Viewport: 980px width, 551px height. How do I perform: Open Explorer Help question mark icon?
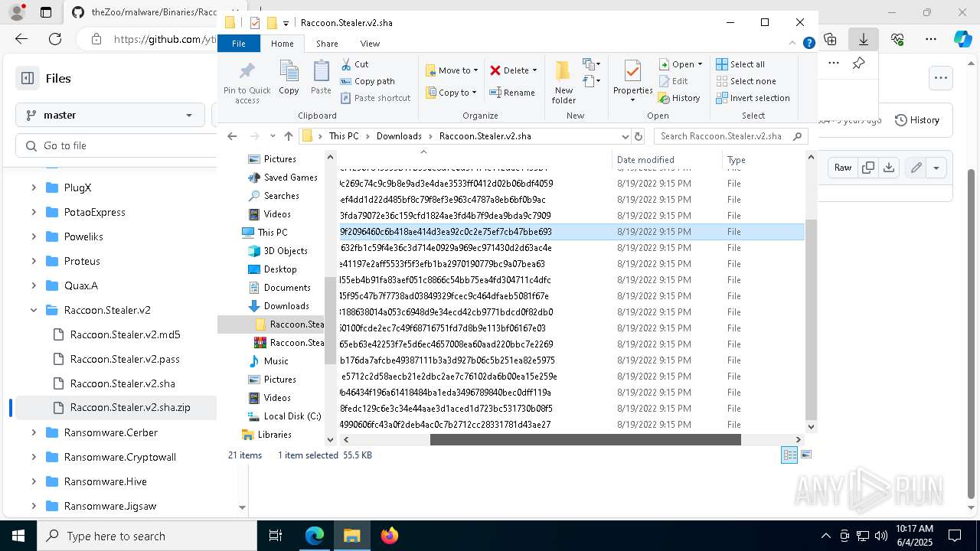[808, 44]
